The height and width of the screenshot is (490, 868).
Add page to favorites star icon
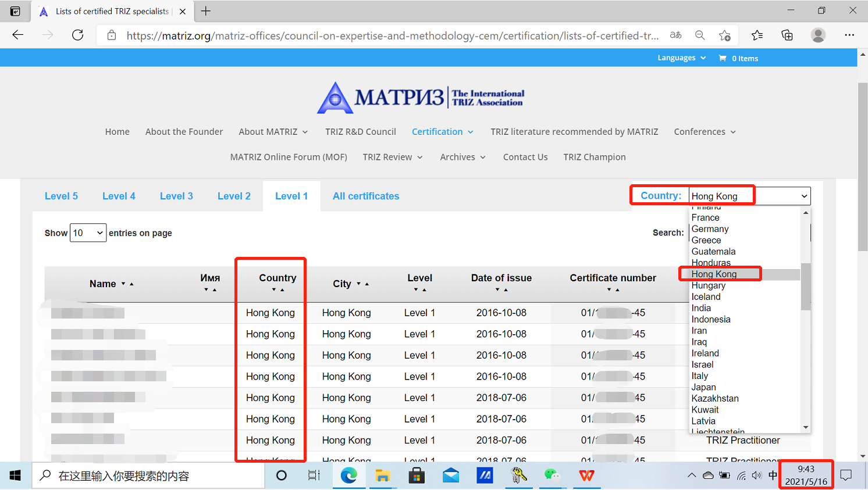coord(725,35)
